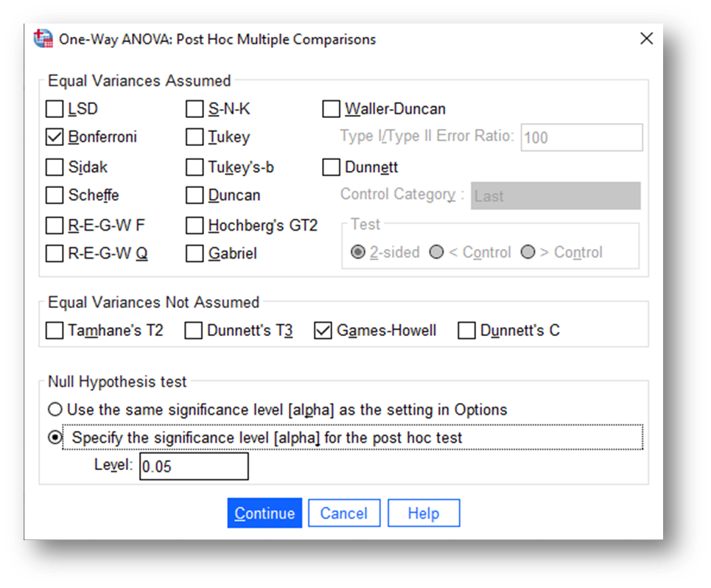Tick the Sidak checkbox
Viewport: 711px width, 588px height.
coord(55,167)
